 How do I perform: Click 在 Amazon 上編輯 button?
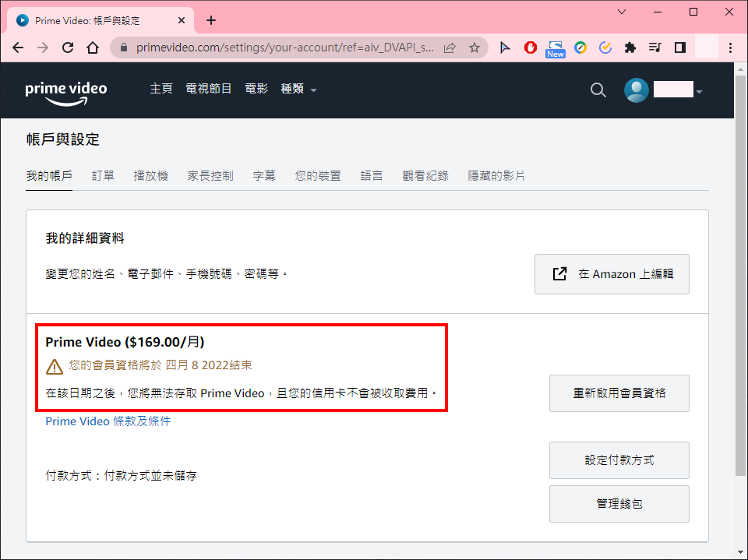click(612, 274)
